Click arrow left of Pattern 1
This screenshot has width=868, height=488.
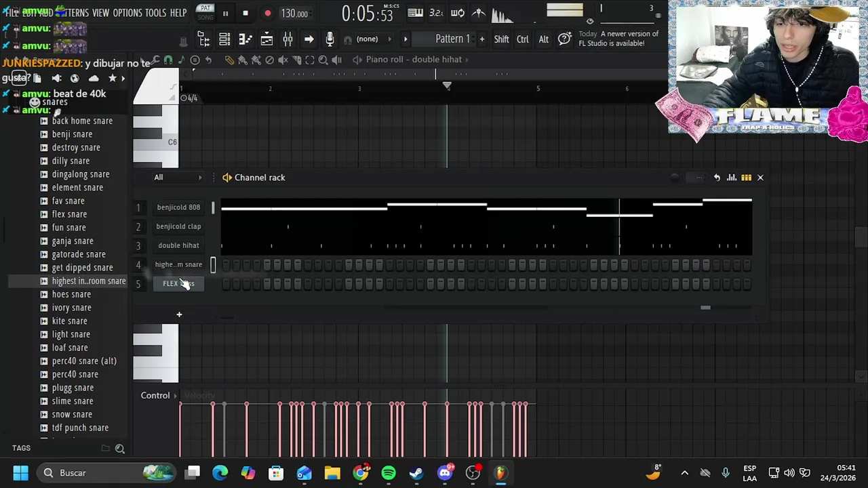coord(406,39)
